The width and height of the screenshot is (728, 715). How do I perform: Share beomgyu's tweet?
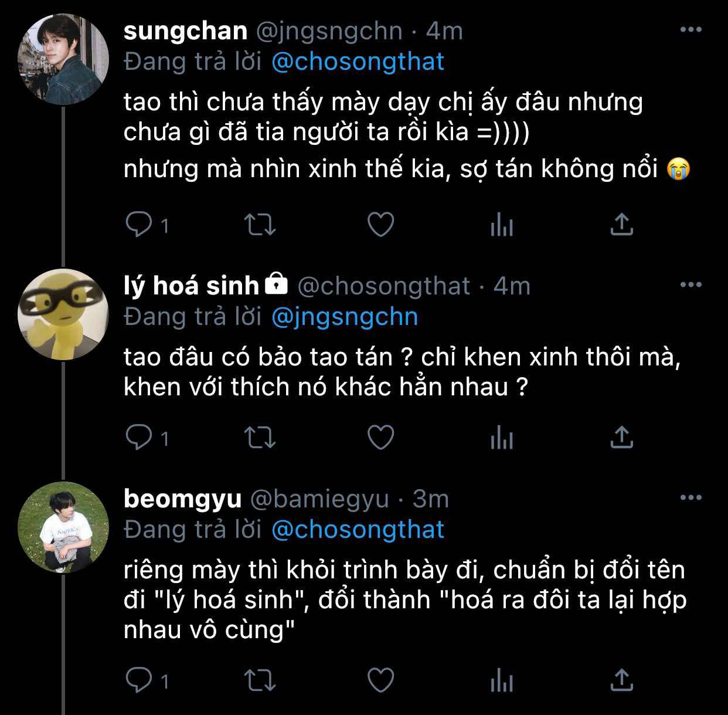(x=622, y=680)
